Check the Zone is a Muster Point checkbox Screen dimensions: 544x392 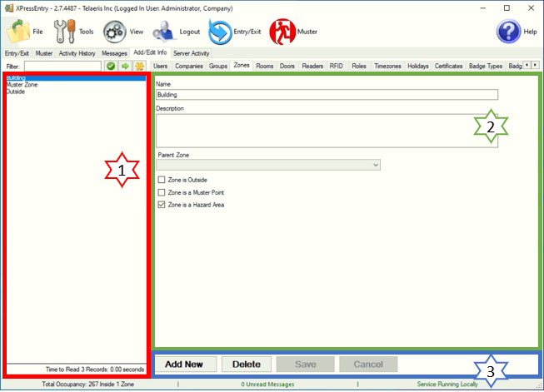click(x=162, y=192)
